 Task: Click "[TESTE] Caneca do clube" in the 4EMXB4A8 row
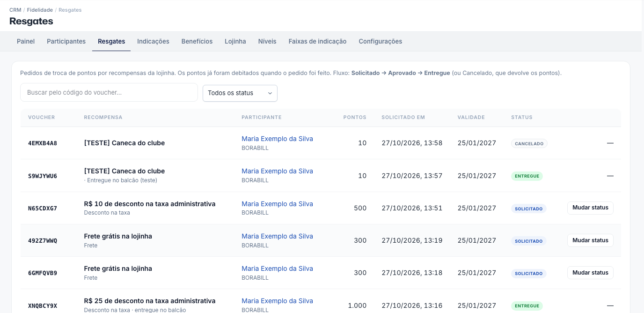coord(124,143)
